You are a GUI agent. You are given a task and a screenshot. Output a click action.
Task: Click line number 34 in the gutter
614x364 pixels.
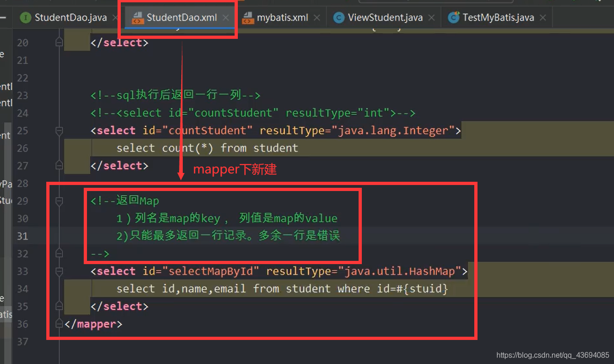23,289
